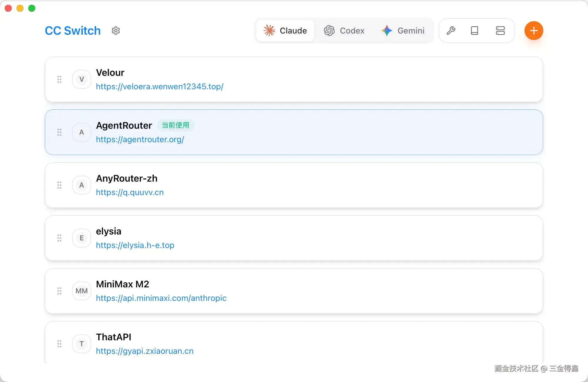Screen dimensions: 588x382
Task: Click the V avatar for Velour
Action: (82, 79)
